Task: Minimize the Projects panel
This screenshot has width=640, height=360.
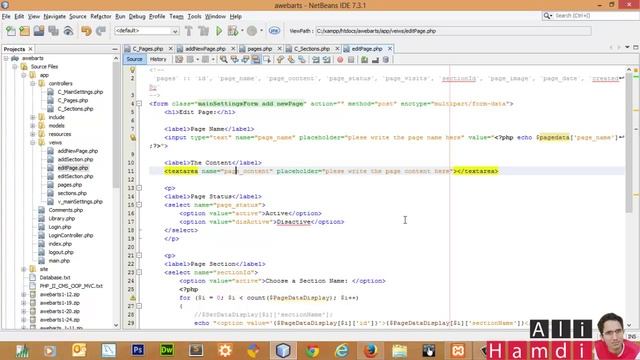Action: click(x=115, y=49)
